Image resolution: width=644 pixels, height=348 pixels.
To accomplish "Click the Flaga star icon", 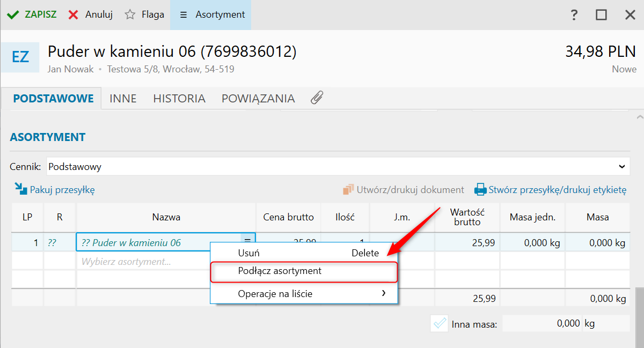I will pos(130,15).
